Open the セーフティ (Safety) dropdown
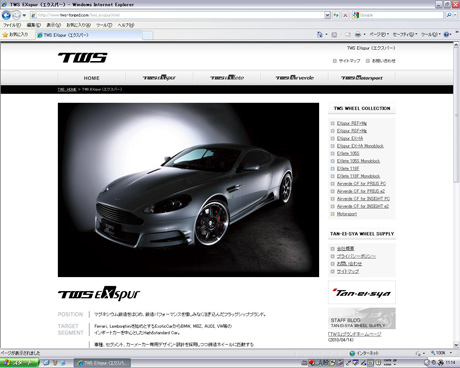The image size is (460, 368). pyautogui.click(x=405, y=34)
